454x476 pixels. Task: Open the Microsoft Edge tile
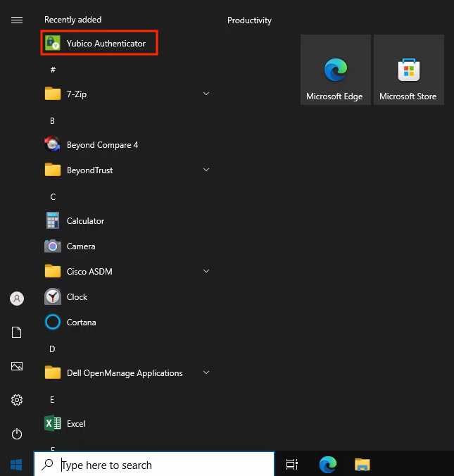click(x=336, y=70)
